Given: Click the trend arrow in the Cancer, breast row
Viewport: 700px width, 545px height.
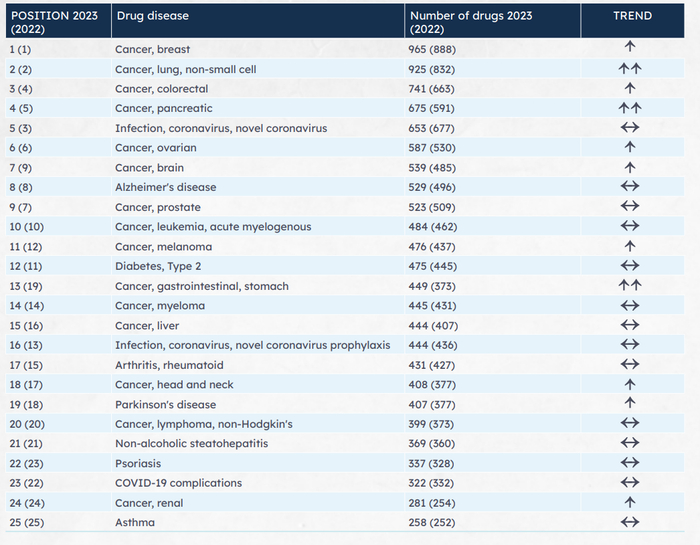Looking at the screenshot, I should coord(630,46).
